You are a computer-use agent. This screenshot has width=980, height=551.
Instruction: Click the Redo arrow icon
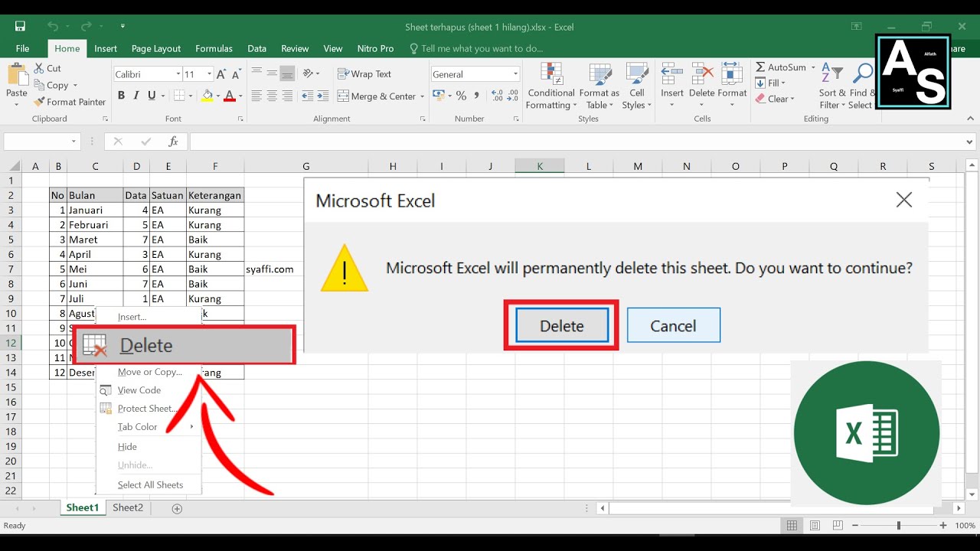85,26
